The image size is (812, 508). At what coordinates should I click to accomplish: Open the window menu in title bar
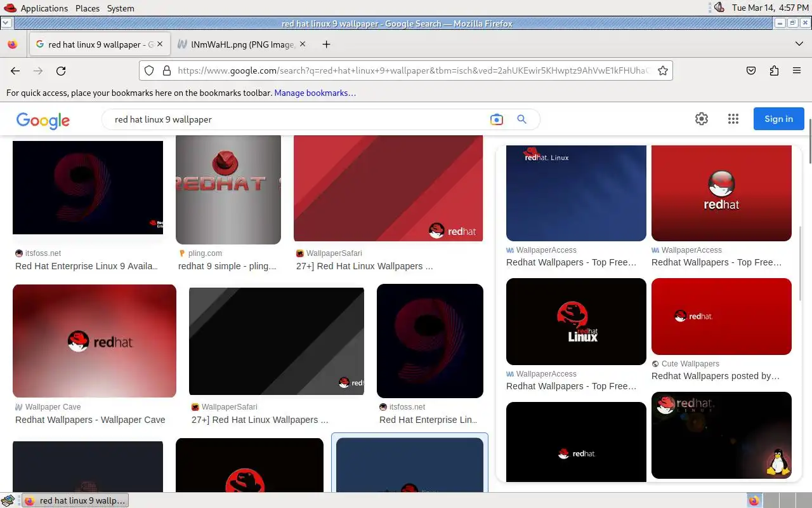(x=6, y=23)
